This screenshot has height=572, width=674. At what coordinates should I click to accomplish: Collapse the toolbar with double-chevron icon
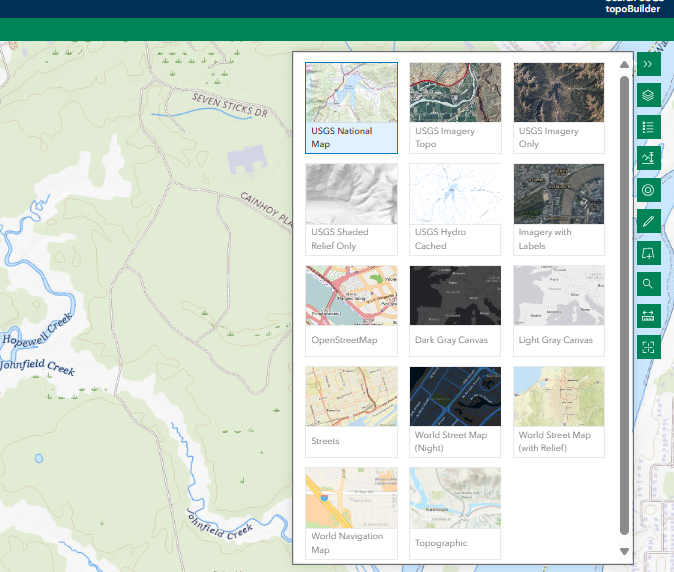(649, 64)
